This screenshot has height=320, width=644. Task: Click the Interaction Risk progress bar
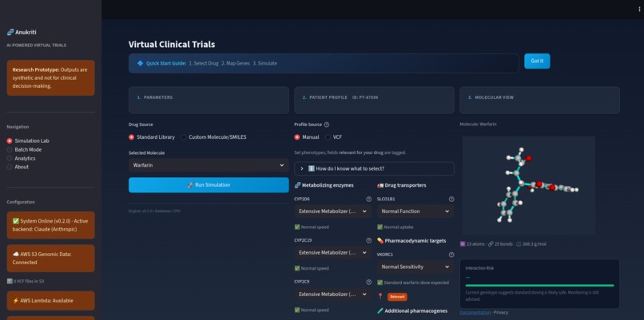pos(539,285)
